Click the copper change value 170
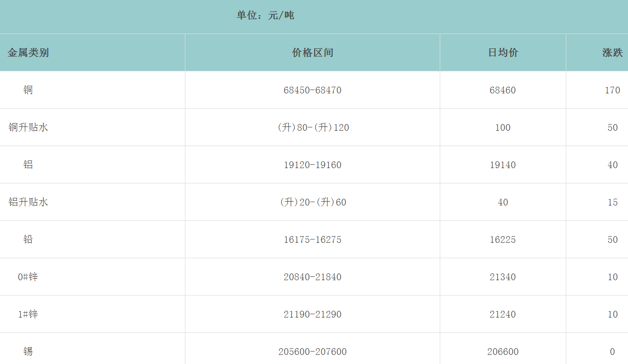The width and height of the screenshot is (628, 364). 612,90
